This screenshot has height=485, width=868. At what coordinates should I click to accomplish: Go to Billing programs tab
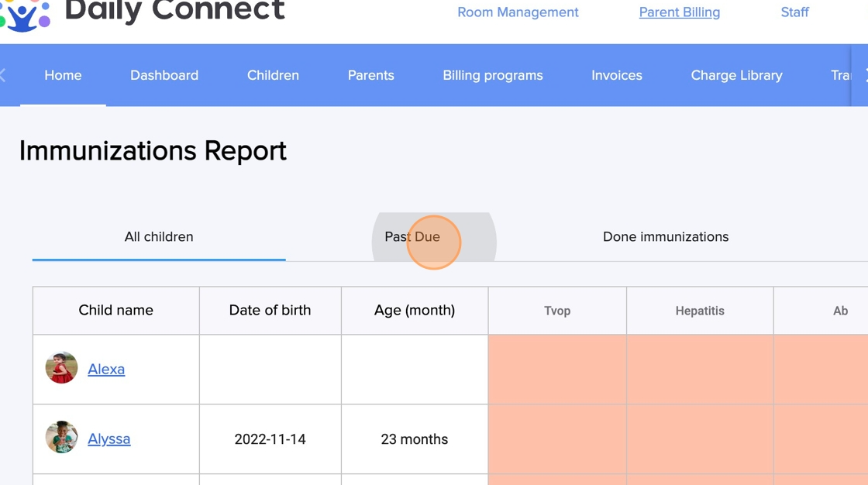click(x=493, y=75)
